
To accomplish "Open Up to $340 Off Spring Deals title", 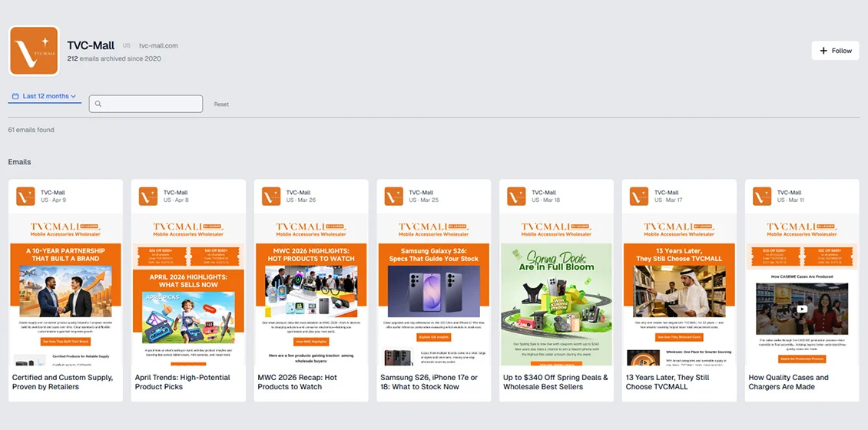I will [x=556, y=382].
